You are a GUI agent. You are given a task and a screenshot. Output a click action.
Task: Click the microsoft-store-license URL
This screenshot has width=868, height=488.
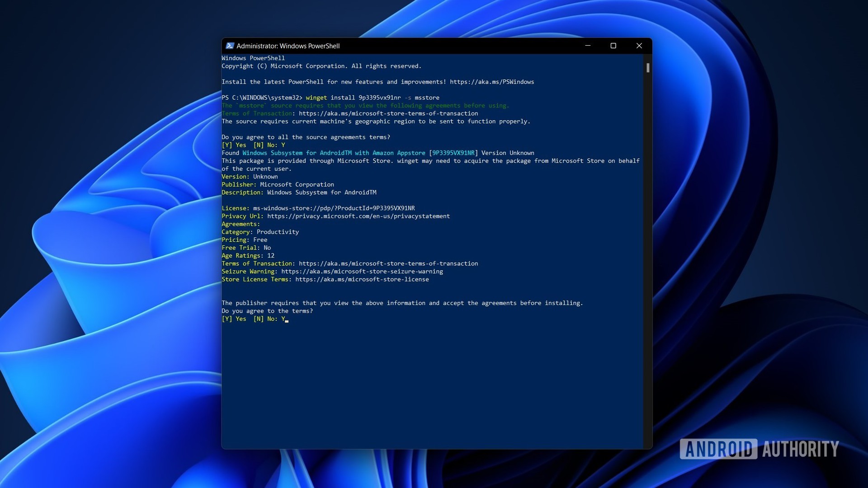pos(362,280)
